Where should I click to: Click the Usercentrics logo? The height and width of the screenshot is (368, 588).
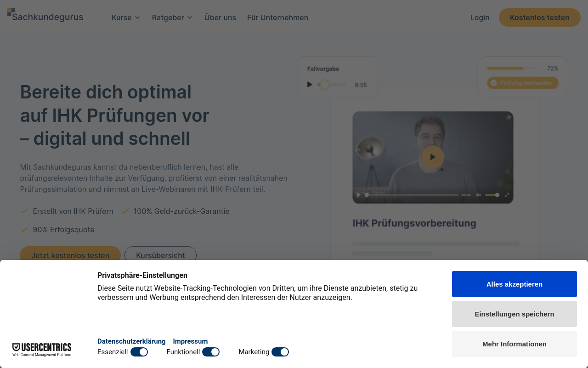click(42, 348)
